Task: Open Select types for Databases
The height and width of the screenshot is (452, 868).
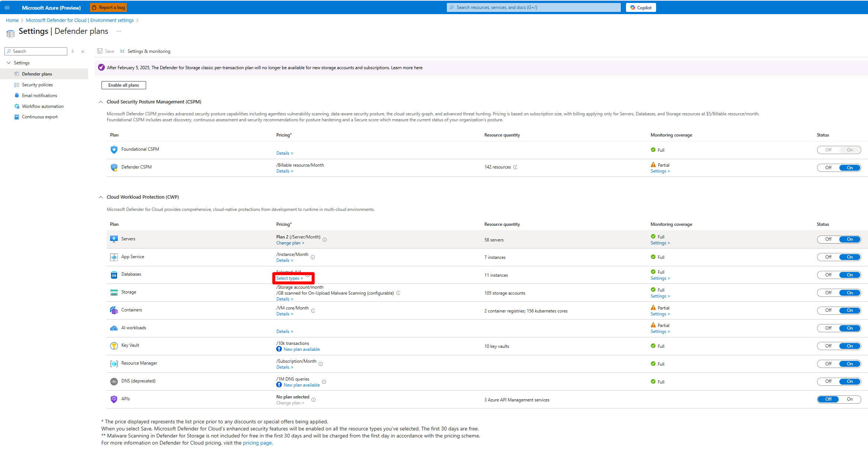Action: coord(290,278)
